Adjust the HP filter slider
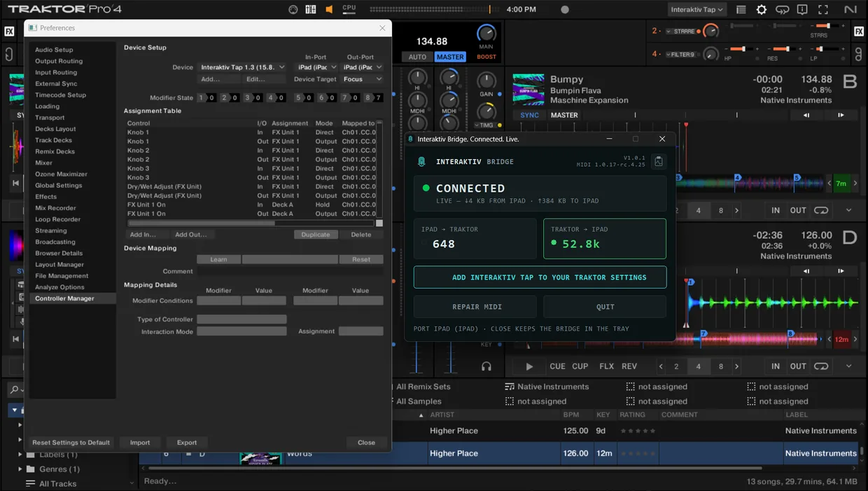Screen dimensions: 868x491 pos(743,49)
